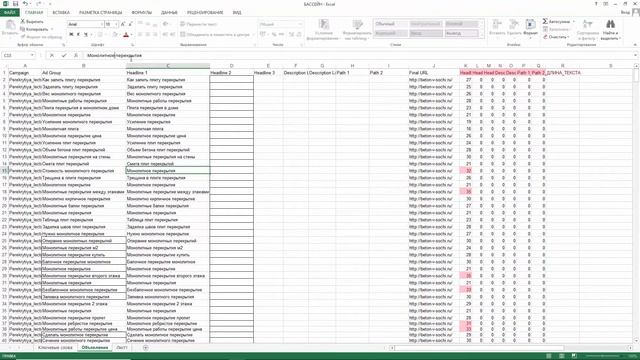Select the Headline 2 header cell

coord(231,73)
